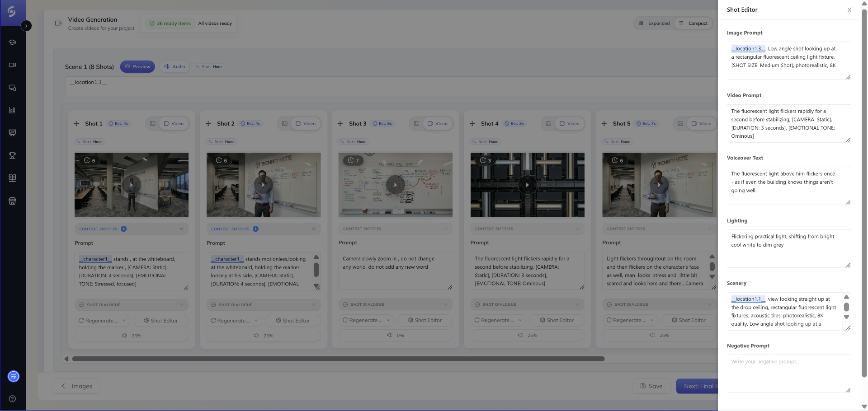Open the book sidebar icon
The width and height of the screenshot is (868, 411).
13,178
